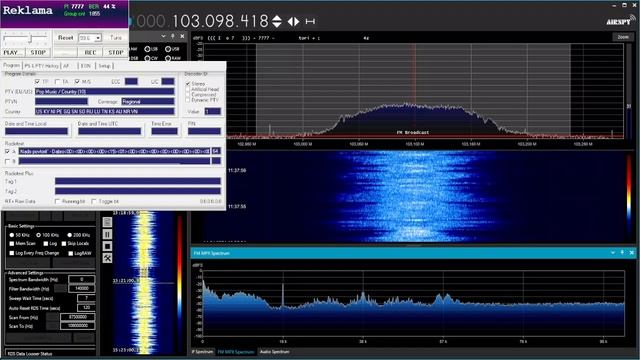Pin the panel behind the RDS window
The height and width of the screenshot is (360, 640).
pyautogui.click(x=173, y=36)
